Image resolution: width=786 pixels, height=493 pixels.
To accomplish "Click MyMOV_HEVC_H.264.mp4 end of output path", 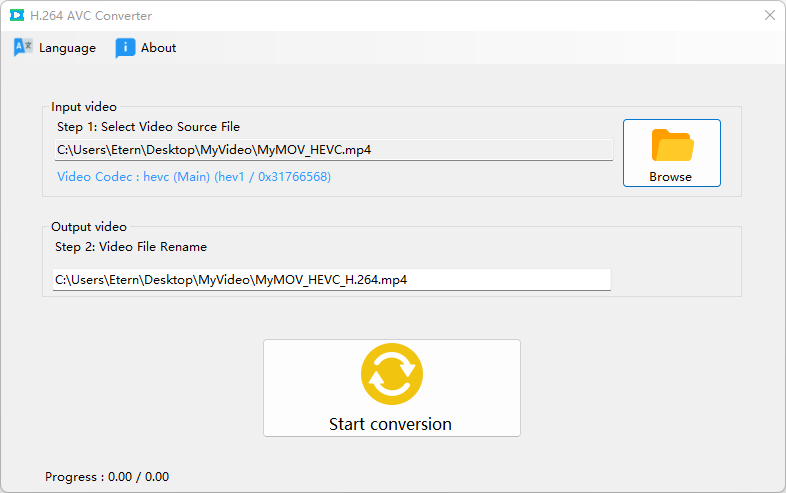I will [331, 280].
